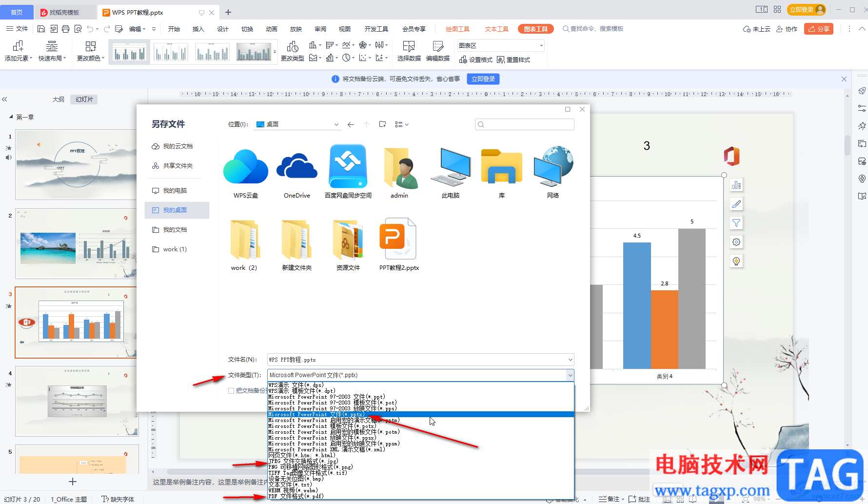Screen dimensions: 868x504
Task: Open the 开始 ribbon tab
Action: tap(174, 29)
